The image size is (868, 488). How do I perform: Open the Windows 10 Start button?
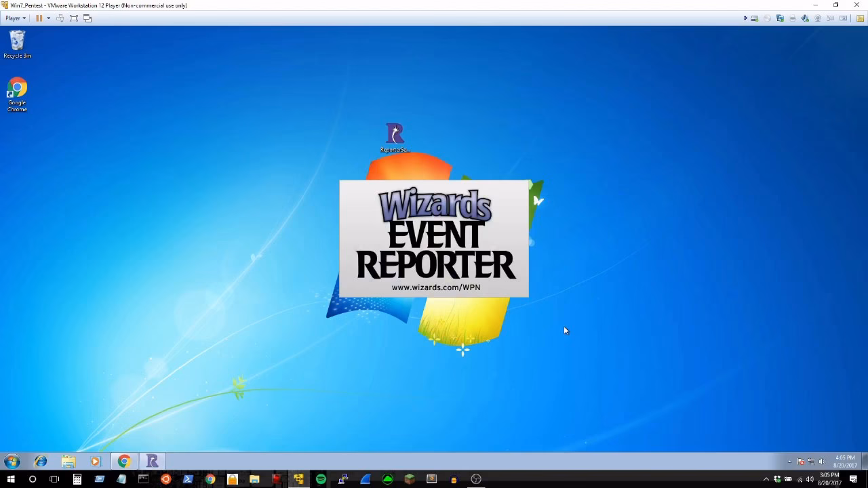pyautogui.click(x=11, y=479)
